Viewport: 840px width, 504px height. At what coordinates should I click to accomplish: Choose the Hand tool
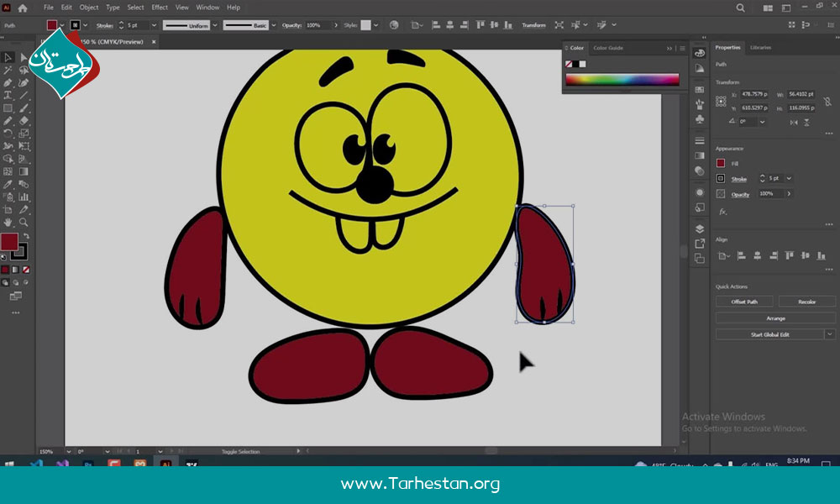8,223
